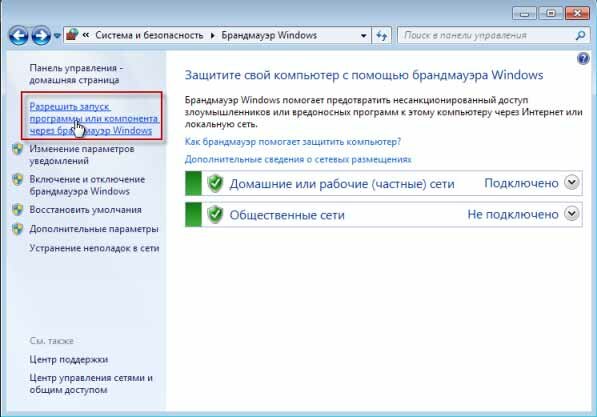Screen dimensions: 597x417
Task: Click shield icon beside Дополнительные параметры
Action: click(x=18, y=229)
